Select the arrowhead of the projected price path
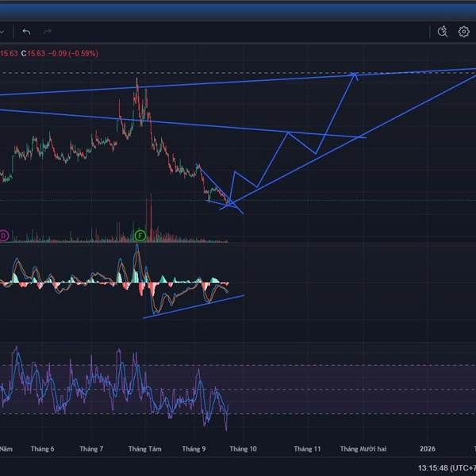This screenshot has height=476, width=476. pos(355,75)
